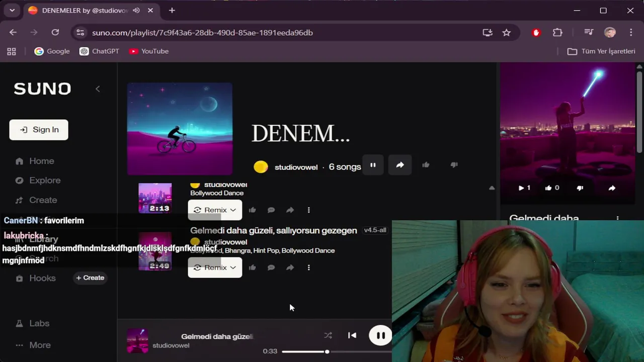Open Hooks in the Suno sidebar

(x=36, y=278)
